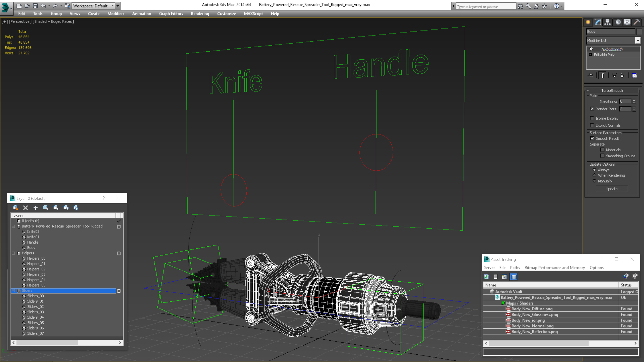
Task: Remove modifier with the trash can icon
Action: (x=622, y=75)
